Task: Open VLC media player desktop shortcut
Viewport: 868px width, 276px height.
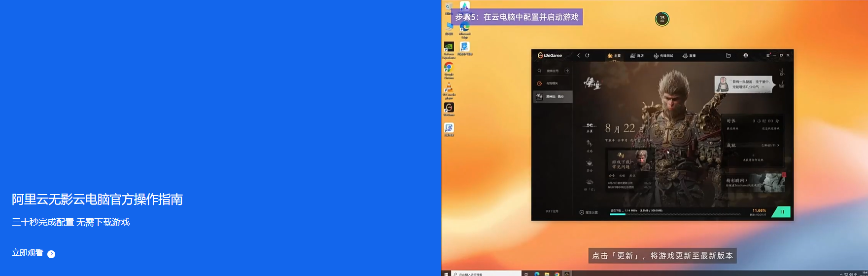Action: 449,90
